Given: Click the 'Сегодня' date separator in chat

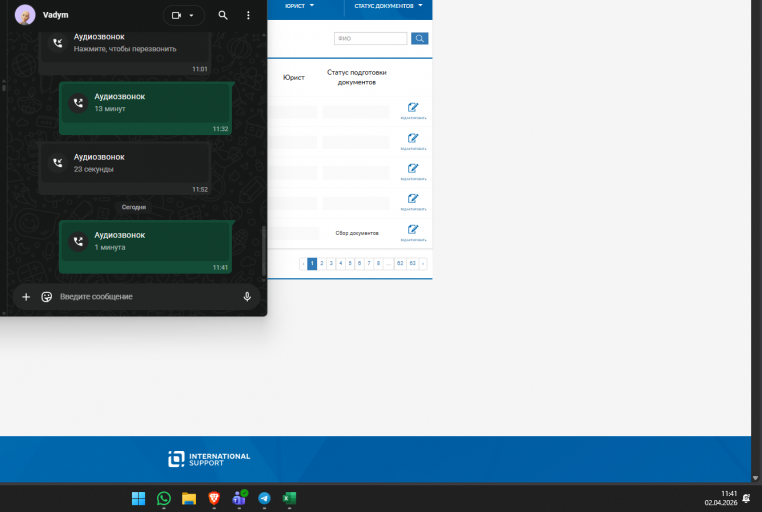Looking at the screenshot, I should pos(134,207).
